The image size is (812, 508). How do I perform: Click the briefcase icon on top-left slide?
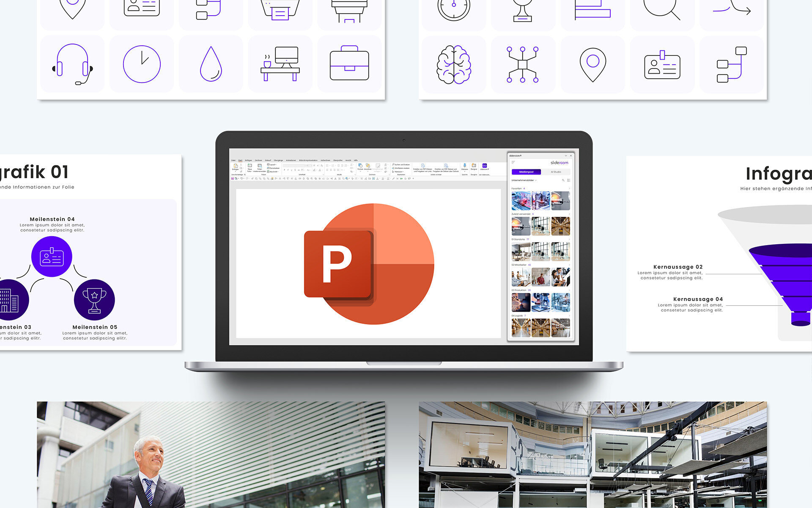click(x=349, y=63)
